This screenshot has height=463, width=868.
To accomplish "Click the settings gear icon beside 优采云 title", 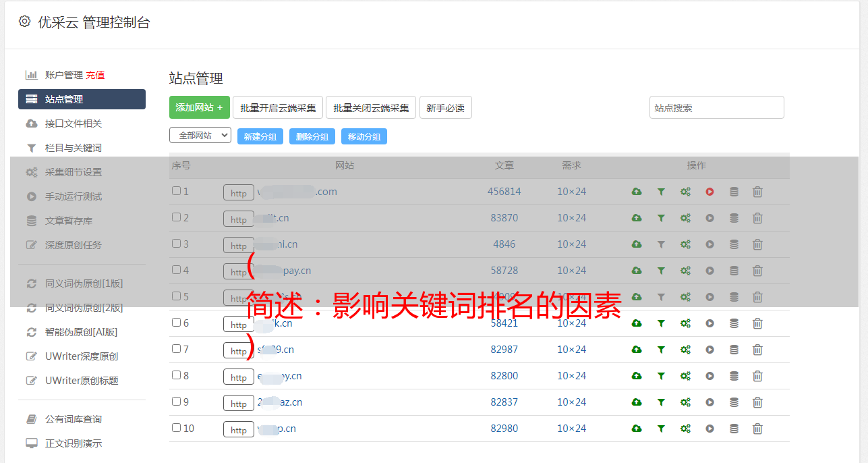I will (25, 22).
